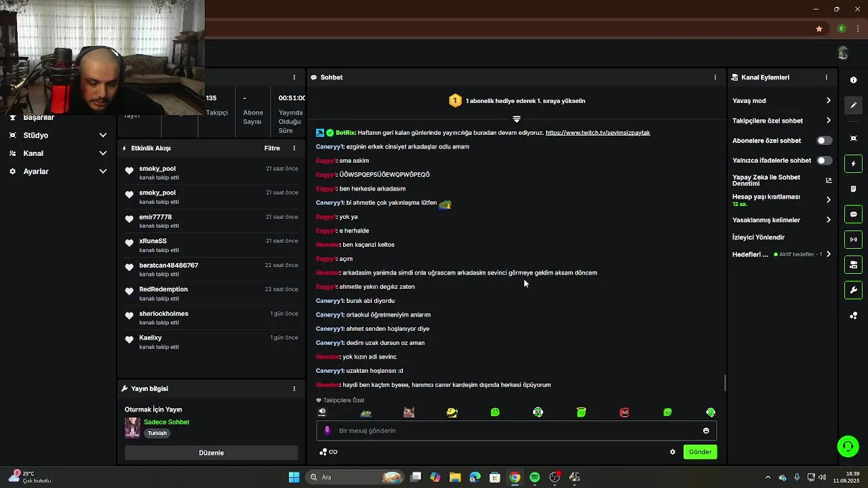Toggle Abonelere özel sohbet switch
Viewport: 868px width, 488px height.
(824, 141)
